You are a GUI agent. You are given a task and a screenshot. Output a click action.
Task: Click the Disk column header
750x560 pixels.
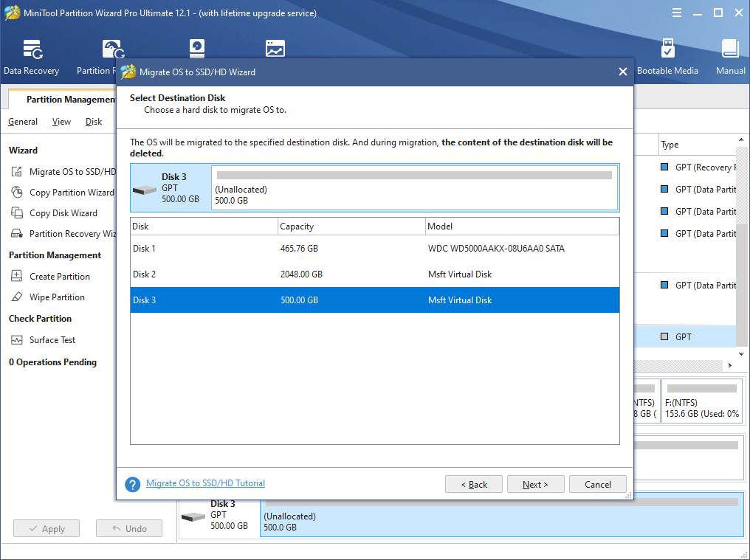coord(204,227)
